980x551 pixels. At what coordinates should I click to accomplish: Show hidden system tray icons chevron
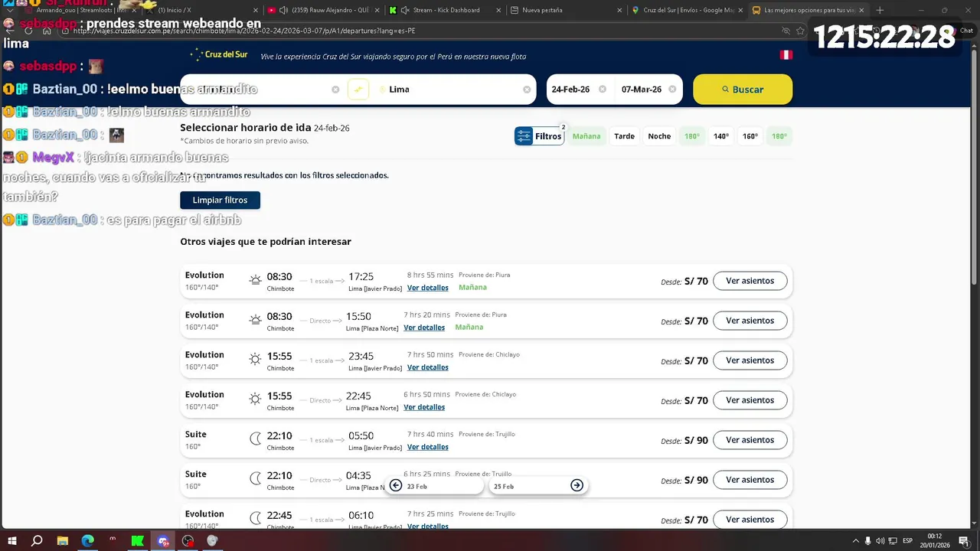[855, 541]
